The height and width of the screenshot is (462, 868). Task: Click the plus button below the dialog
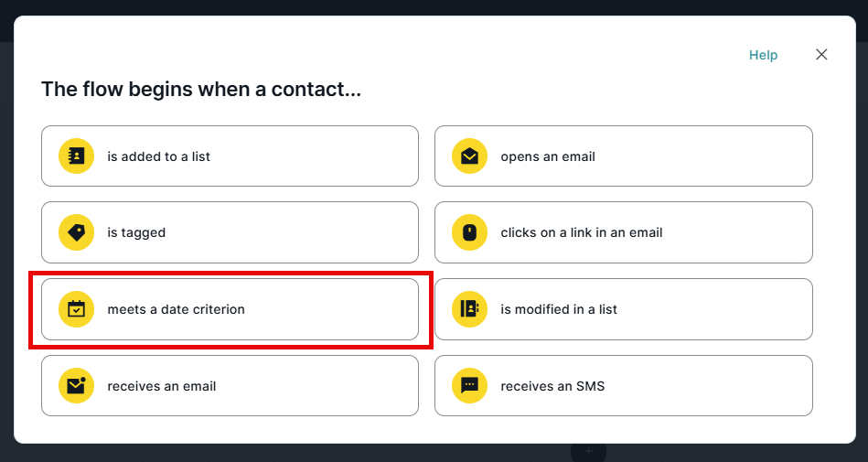(588, 452)
